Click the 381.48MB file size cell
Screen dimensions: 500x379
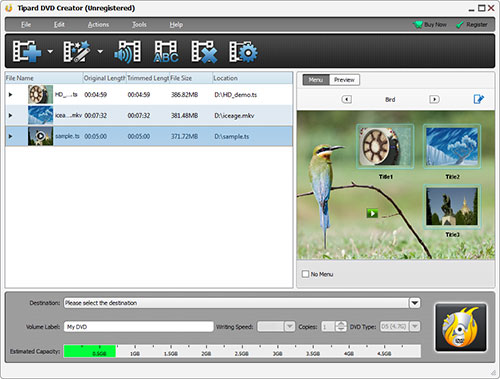[184, 115]
